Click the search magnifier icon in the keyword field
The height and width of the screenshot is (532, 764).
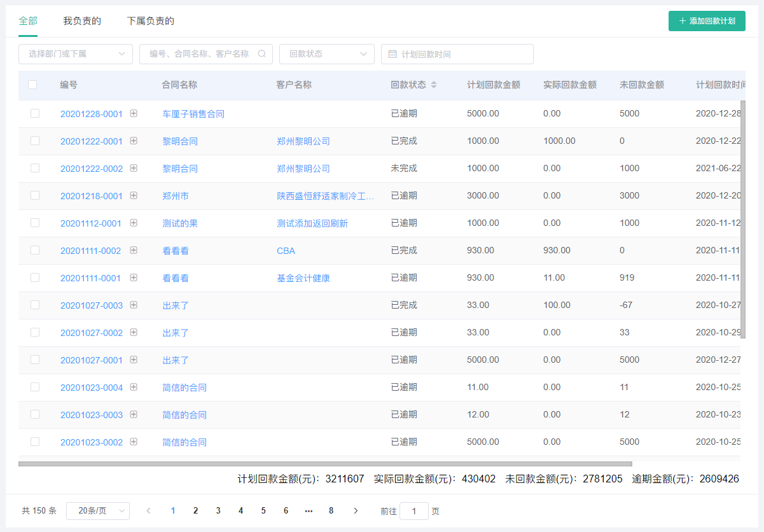[261, 54]
